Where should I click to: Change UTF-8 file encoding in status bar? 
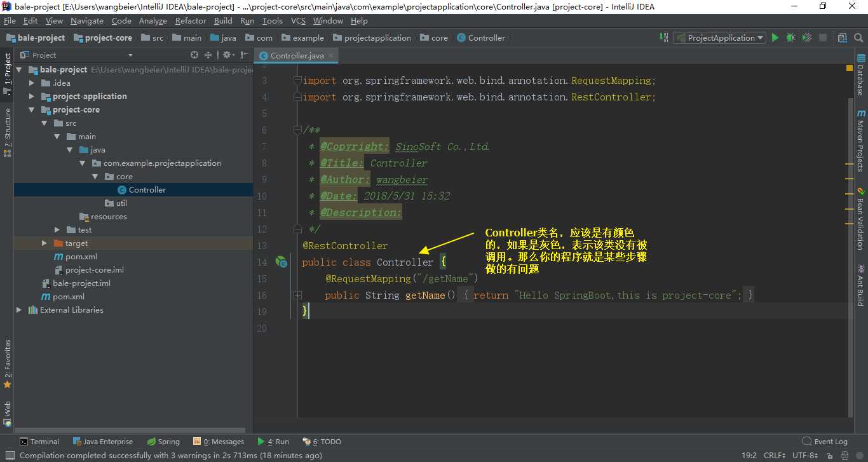point(805,455)
